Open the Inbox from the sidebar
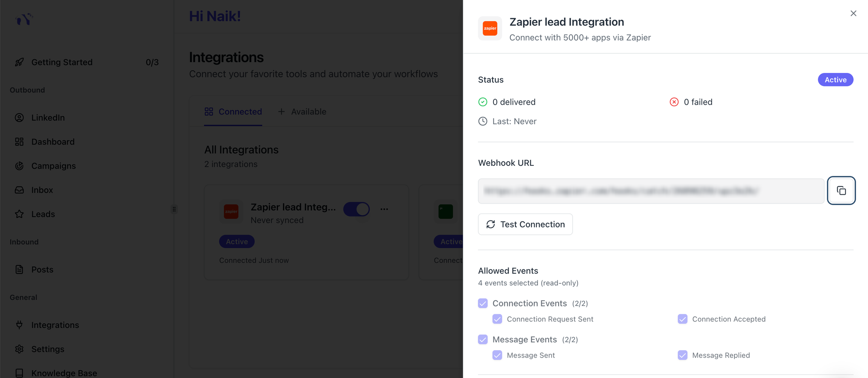 42,190
